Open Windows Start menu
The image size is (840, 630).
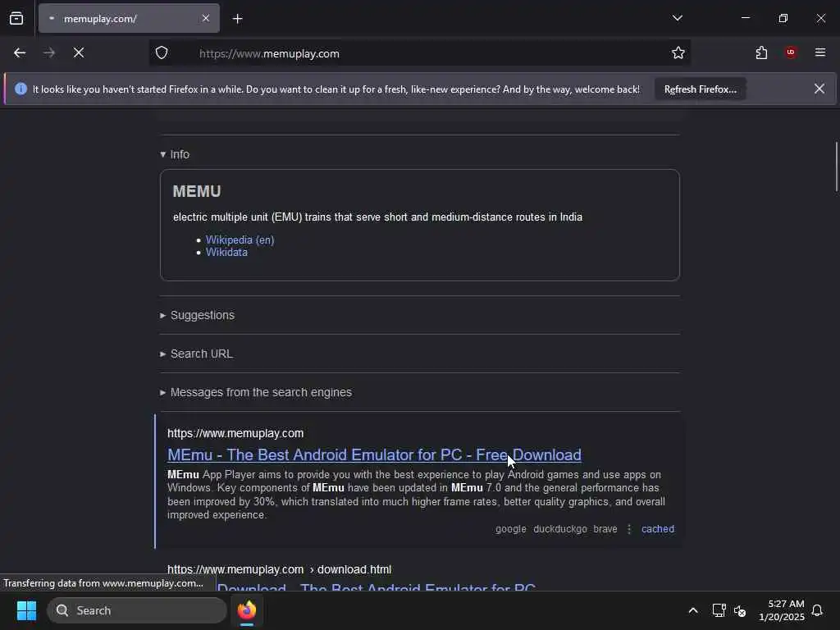click(26, 610)
